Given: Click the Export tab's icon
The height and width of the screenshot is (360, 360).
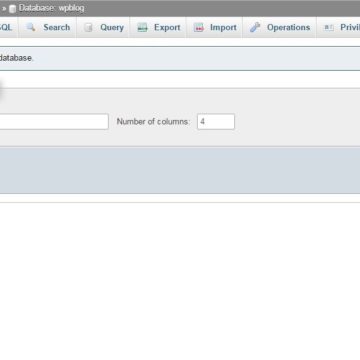Looking at the screenshot, I should click(x=142, y=28).
